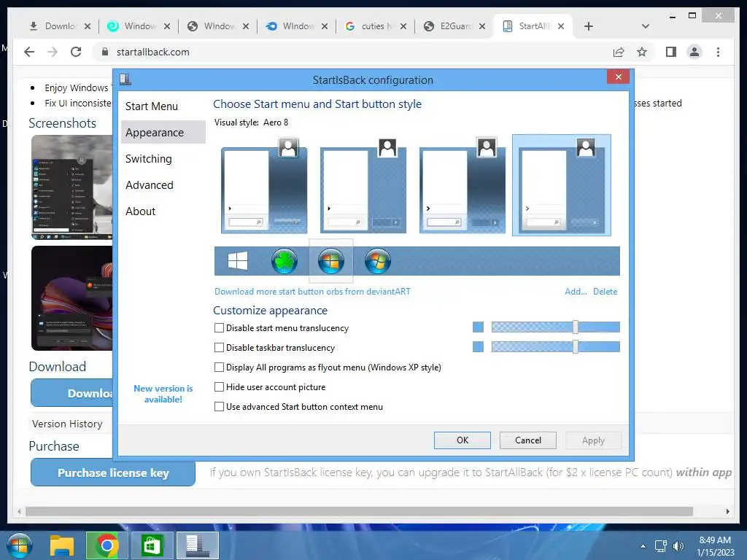Pick the Vista flag start orb
The width and height of the screenshot is (747, 560).
(378, 261)
